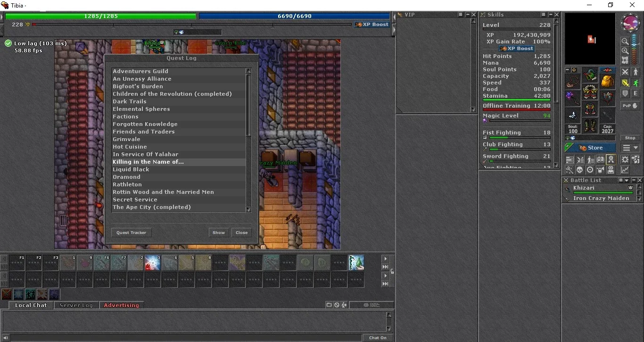
Task: Switch to Local Chat tab
Action: click(31, 305)
